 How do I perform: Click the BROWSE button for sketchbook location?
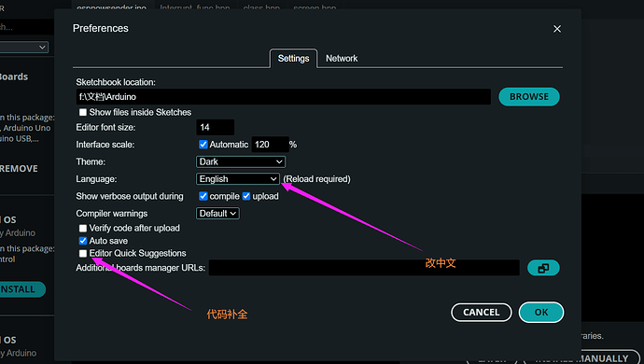(x=529, y=96)
